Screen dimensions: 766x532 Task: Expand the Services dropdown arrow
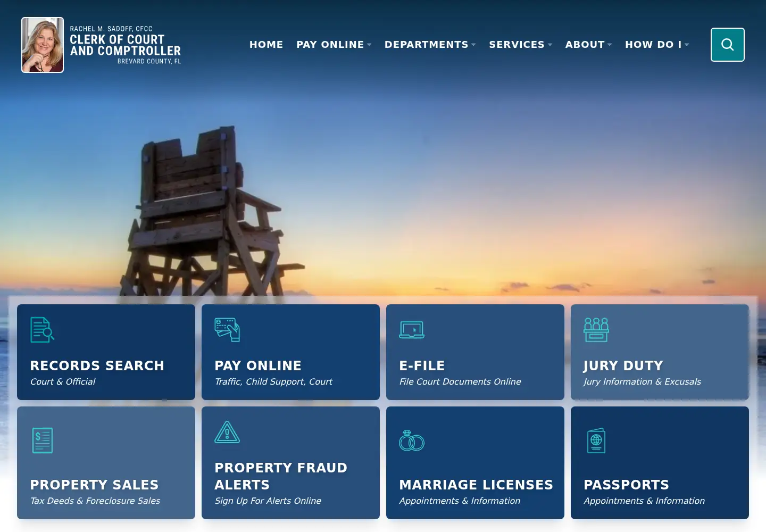click(x=550, y=45)
